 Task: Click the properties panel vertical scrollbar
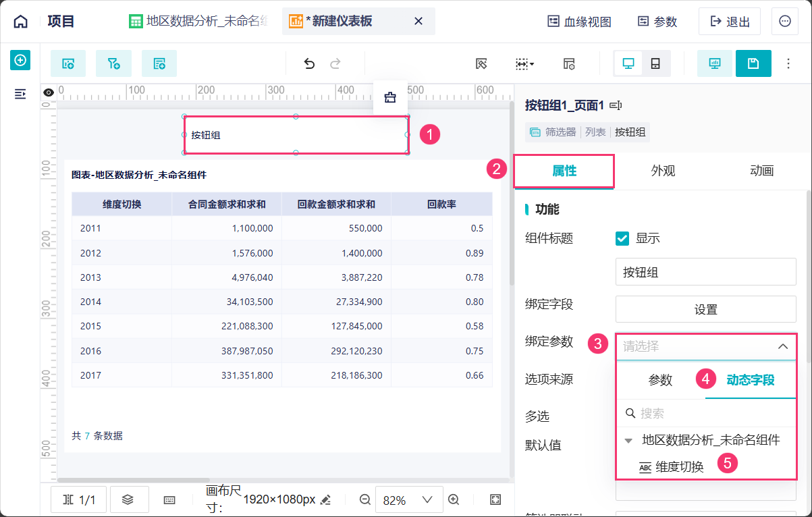click(x=808, y=277)
